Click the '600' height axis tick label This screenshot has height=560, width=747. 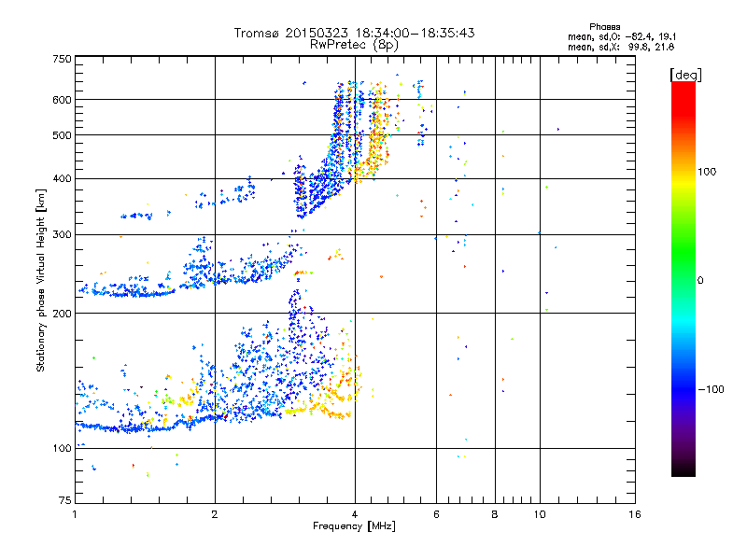click(x=62, y=100)
